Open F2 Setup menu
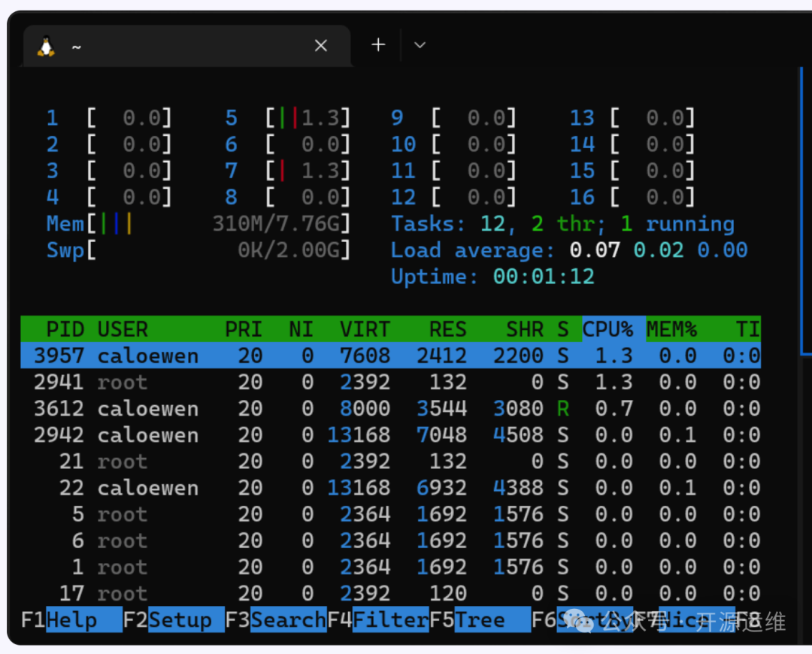Screen dimensions: 812x654 click(x=174, y=620)
